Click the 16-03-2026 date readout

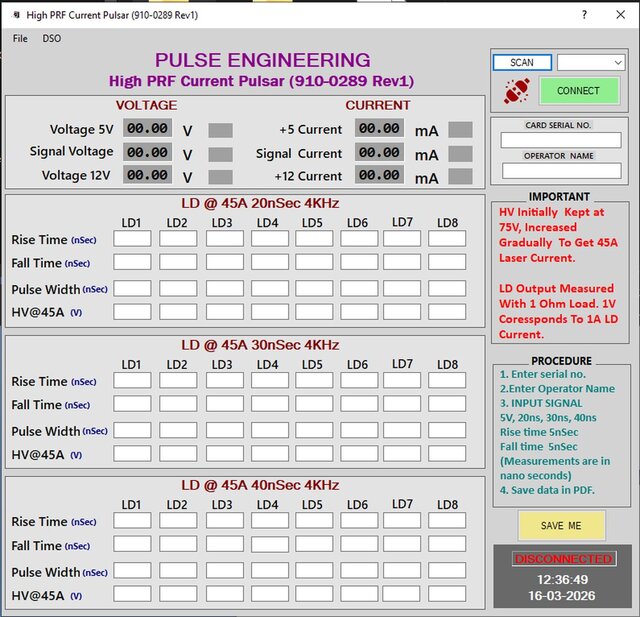(562, 596)
